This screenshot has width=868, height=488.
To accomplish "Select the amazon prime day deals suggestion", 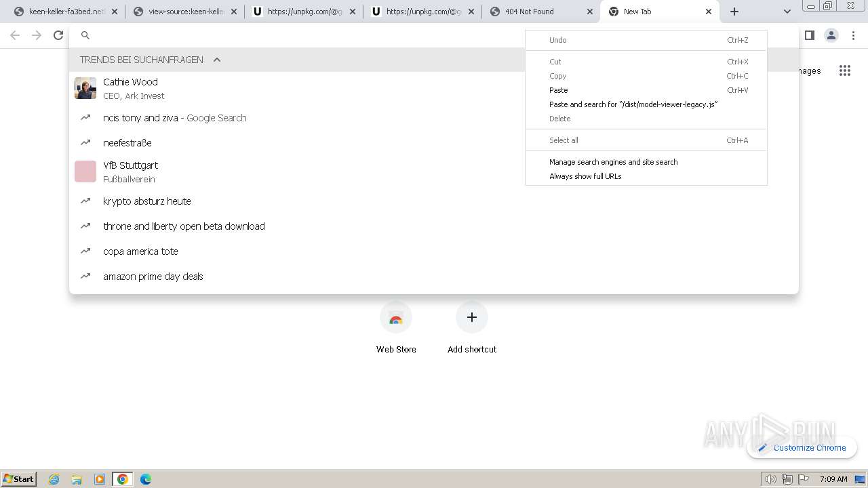I will point(434,277).
